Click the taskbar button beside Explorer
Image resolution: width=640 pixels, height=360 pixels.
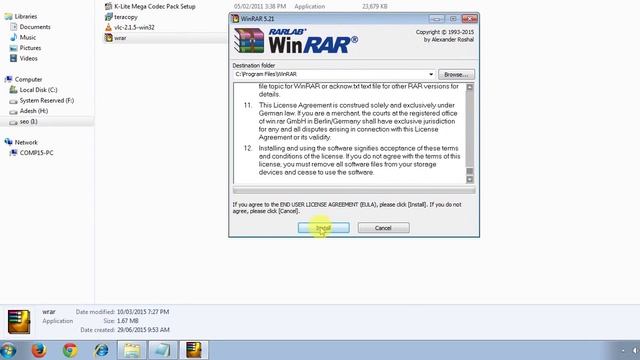click(162, 350)
